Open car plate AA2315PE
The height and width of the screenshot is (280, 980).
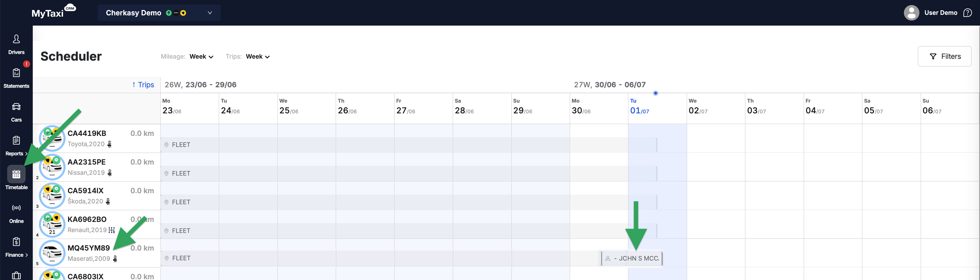(x=86, y=162)
